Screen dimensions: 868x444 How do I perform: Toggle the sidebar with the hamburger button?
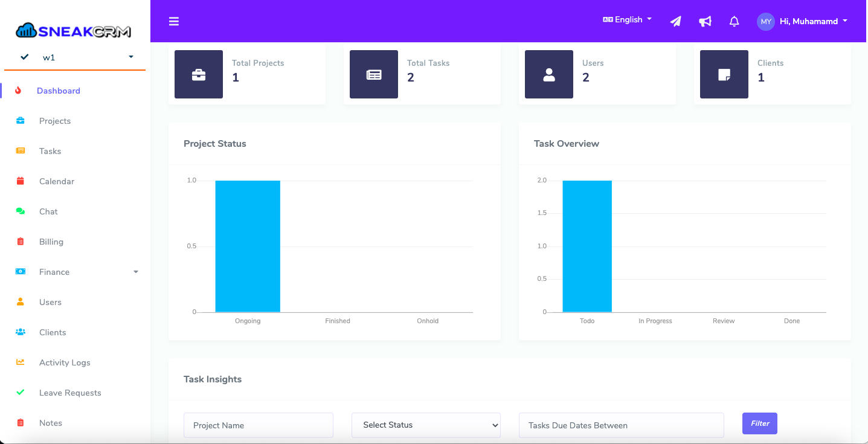point(174,21)
